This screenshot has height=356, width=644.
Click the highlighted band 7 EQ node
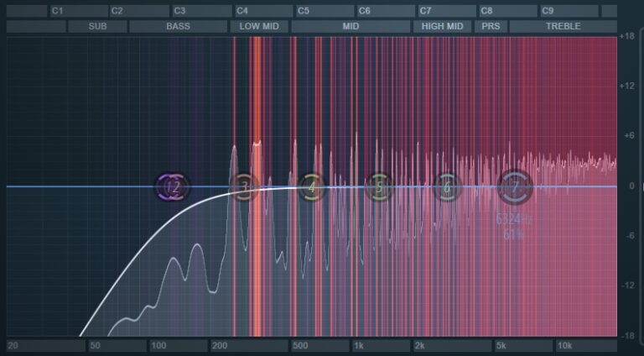pos(515,186)
